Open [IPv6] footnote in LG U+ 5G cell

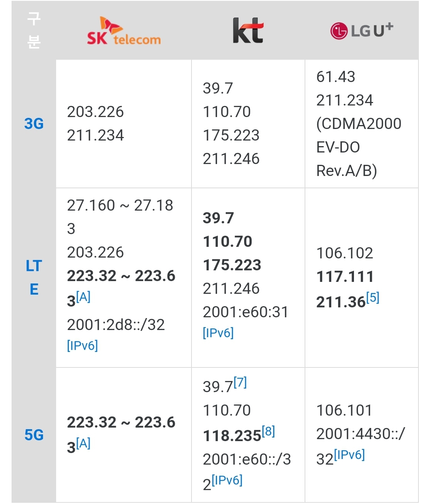click(x=349, y=455)
